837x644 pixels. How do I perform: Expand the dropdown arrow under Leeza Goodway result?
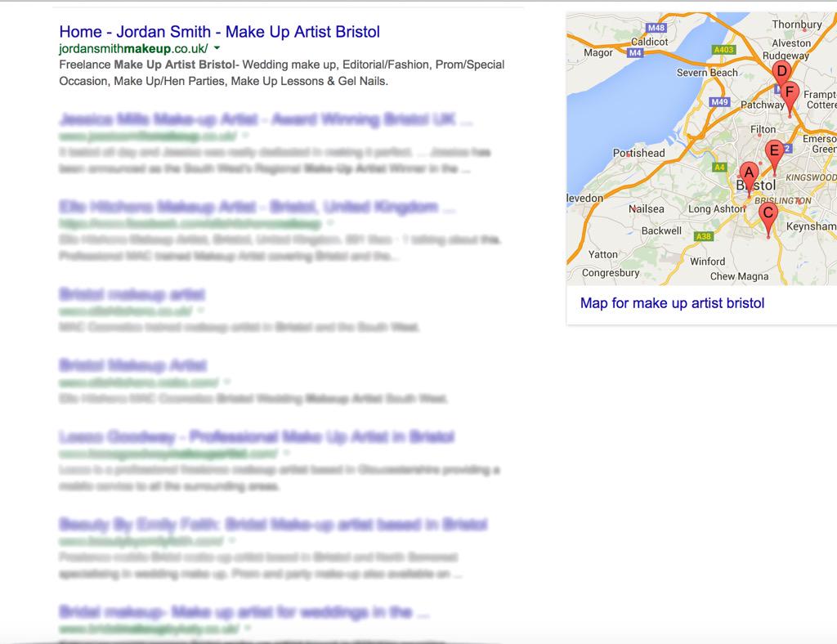pos(287,453)
